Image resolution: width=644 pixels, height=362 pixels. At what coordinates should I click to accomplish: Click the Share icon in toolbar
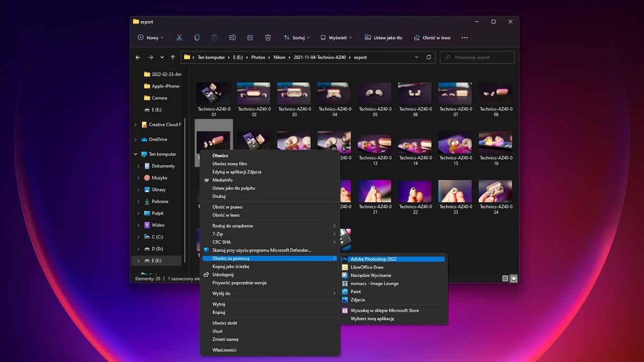point(250,38)
